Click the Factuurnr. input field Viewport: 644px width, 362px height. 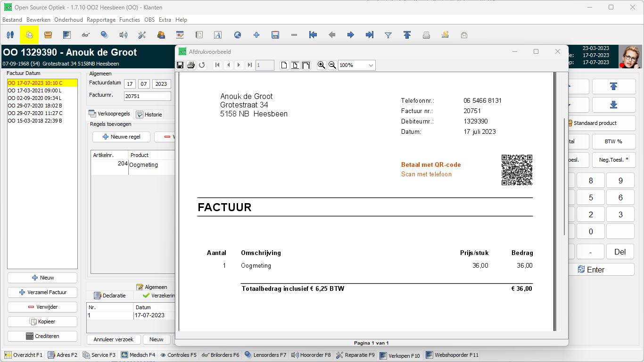pos(147,96)
